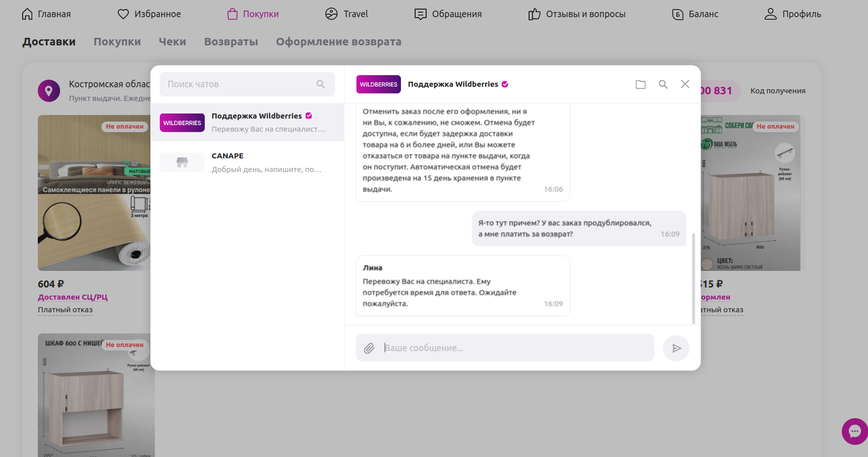Open the Travel globe icon

click(x=331, y=14)
